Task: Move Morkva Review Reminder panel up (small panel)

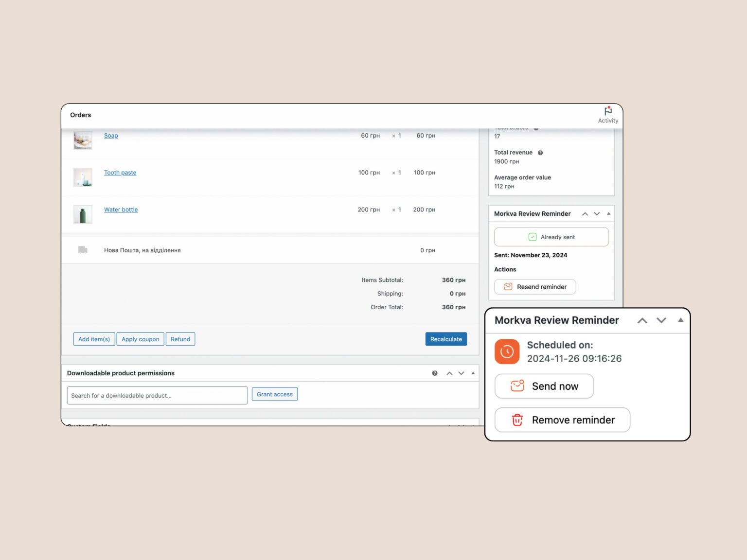Action: click(585, 214)
